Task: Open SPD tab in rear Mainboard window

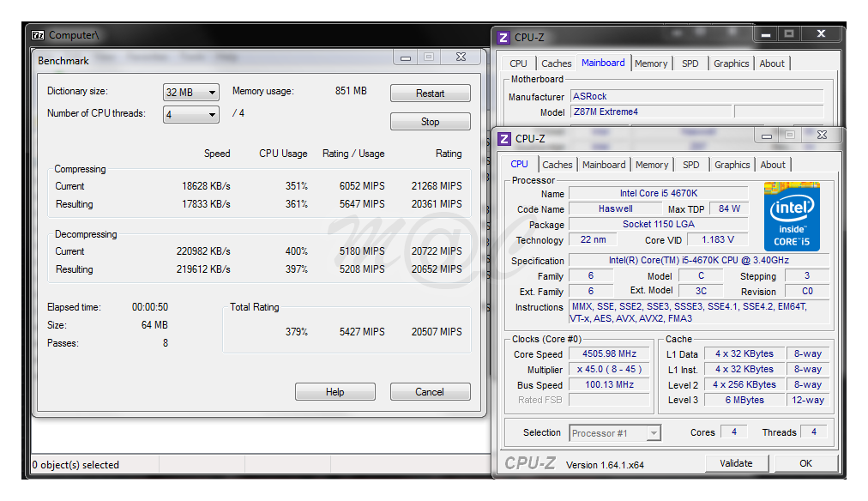Action: pos(690,63)
